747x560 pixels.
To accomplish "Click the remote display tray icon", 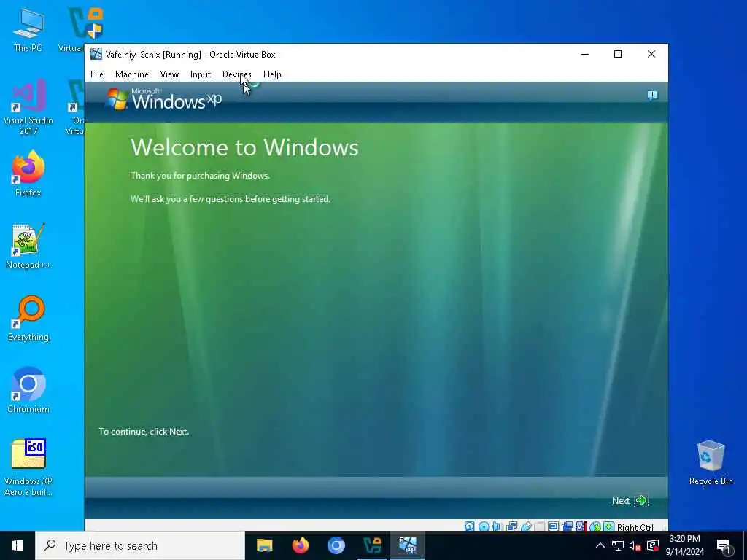I will pos(653,545).
